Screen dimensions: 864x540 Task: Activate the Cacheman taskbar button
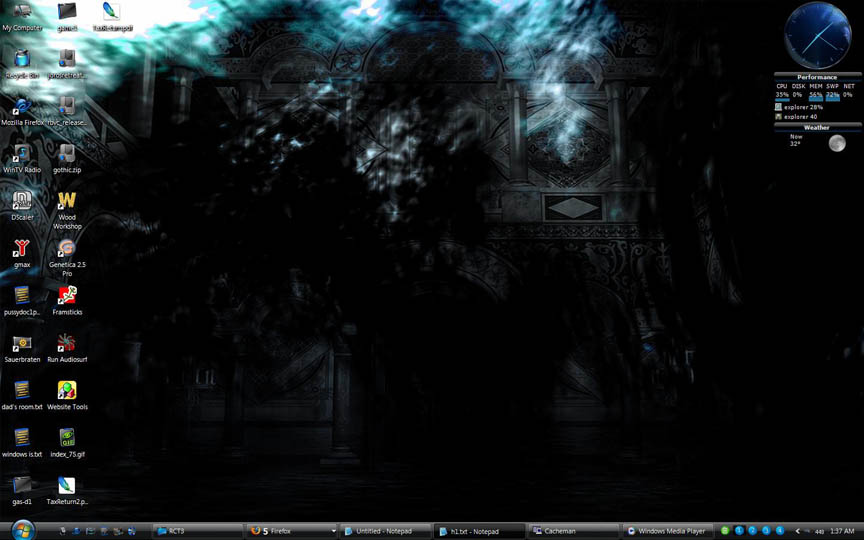coord(574,531)
